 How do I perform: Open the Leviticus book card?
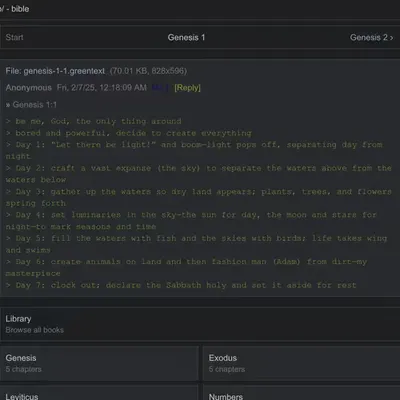[99, 393]
